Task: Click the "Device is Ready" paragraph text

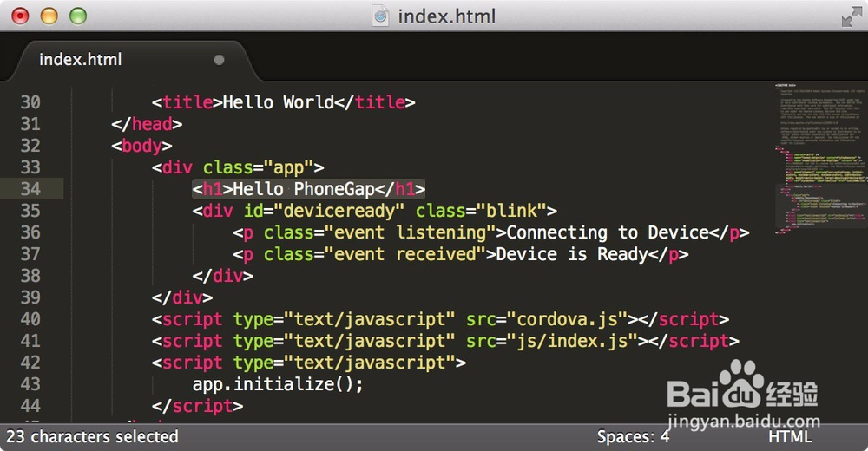Action: 572,254
